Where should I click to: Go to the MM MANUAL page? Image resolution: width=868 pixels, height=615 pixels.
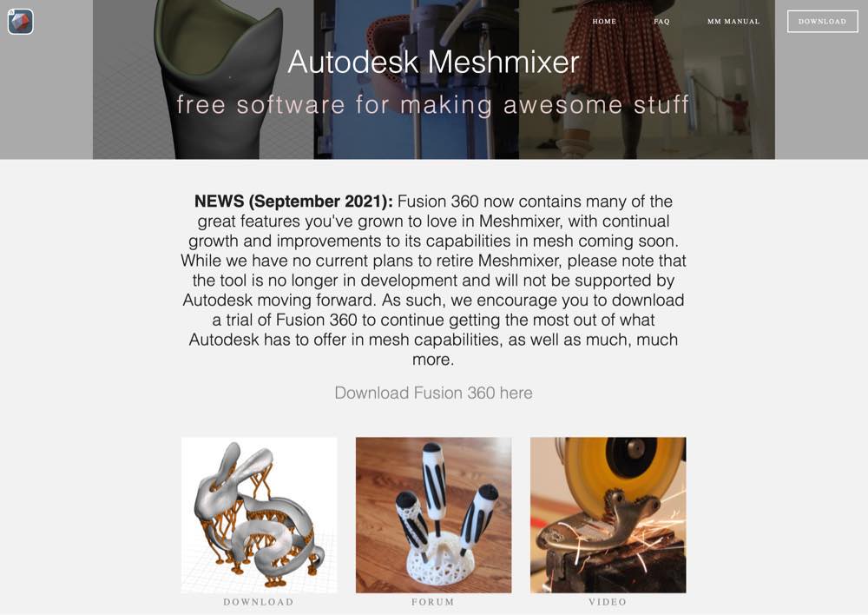(x=733, y=22)
